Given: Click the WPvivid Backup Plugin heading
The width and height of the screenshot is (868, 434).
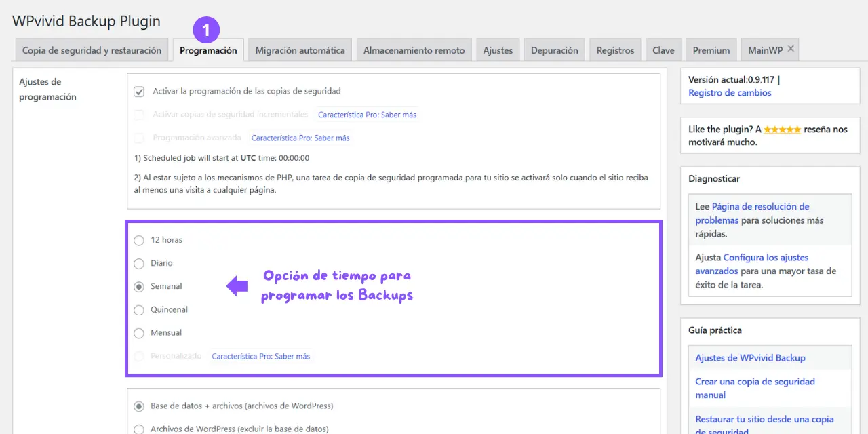Looking at the screenshot, I should click(x=86, y=21).
